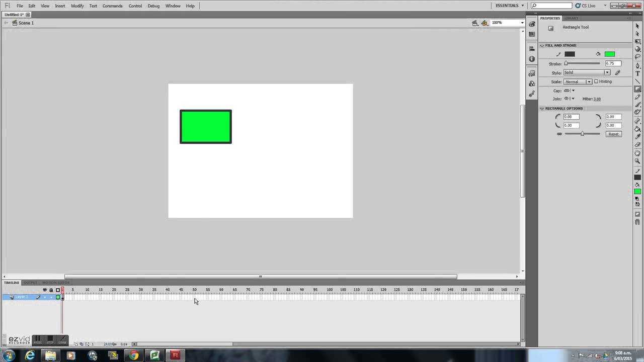The width and height of the screenshot is (644, 362).
Task: Click the Stroke value field 6.75
Action: (613, 63)
